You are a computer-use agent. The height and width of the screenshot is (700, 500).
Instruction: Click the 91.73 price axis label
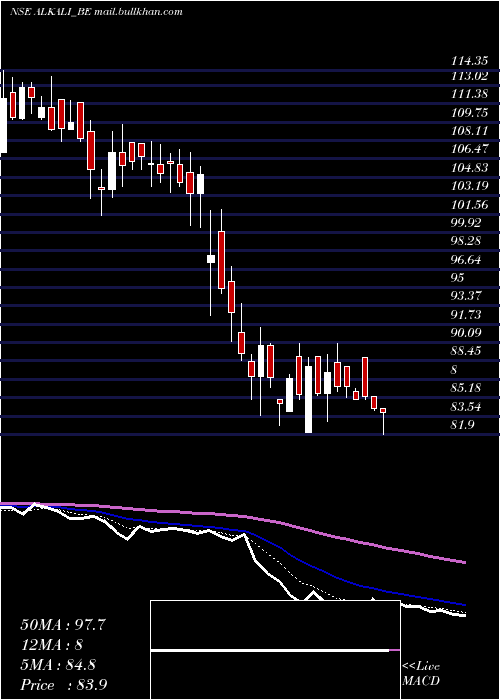pos(466,314)
